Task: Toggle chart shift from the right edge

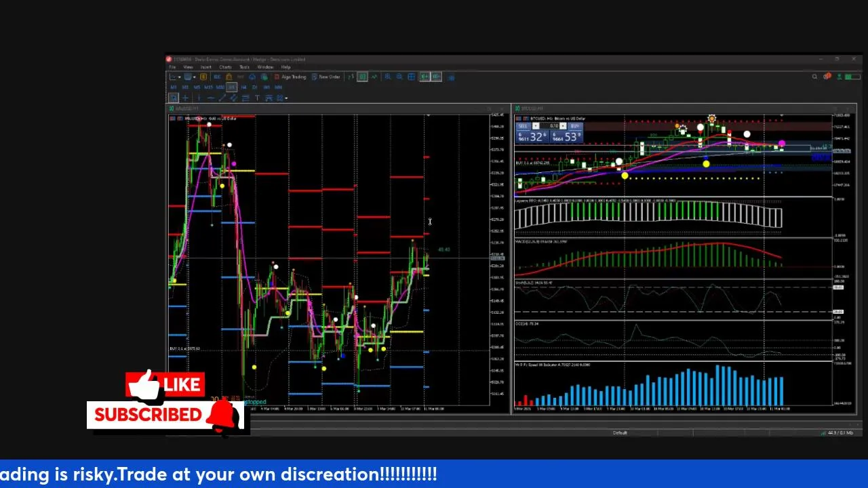Action: click(x=437, y=77)
